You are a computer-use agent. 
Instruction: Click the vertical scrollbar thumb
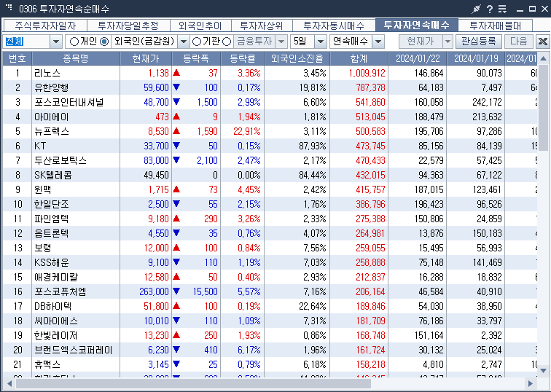[x=543, y=108]
